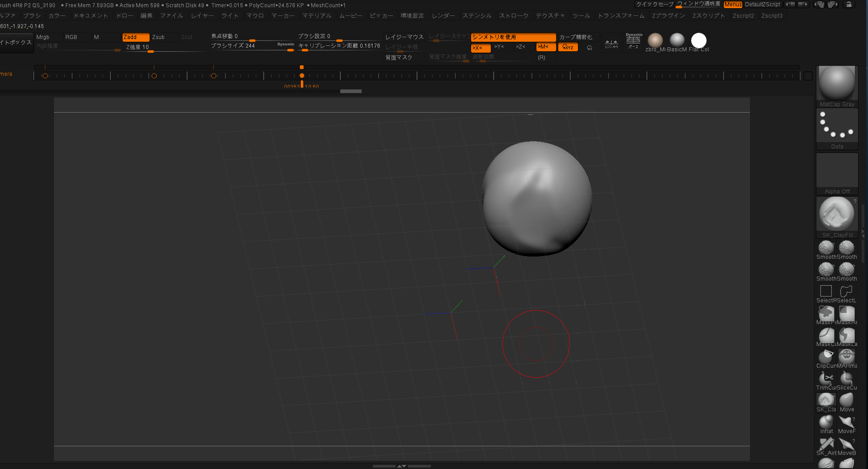The image size is (868, 469).
Task: Open the 環境設定 preferences menu
Action: coord(412,16)
